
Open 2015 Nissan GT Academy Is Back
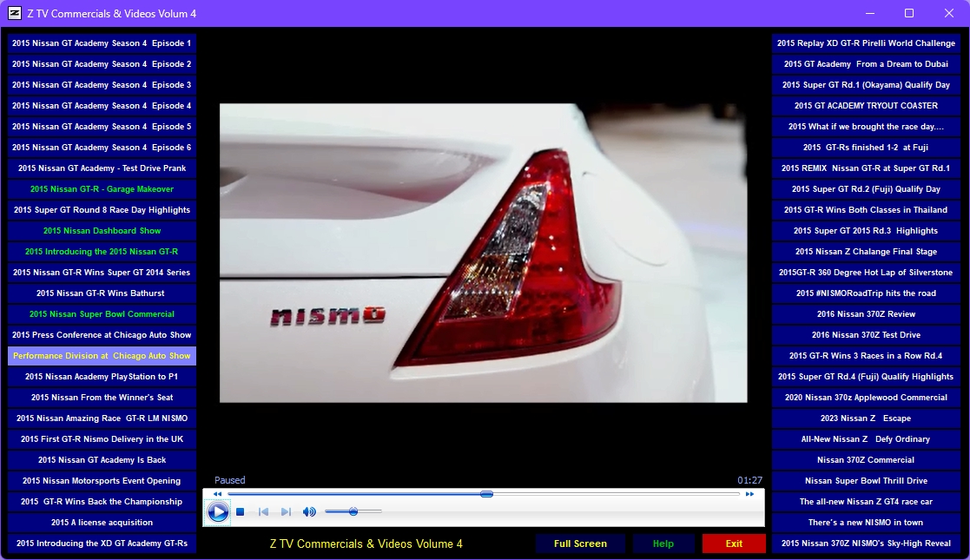click(102, 460)
